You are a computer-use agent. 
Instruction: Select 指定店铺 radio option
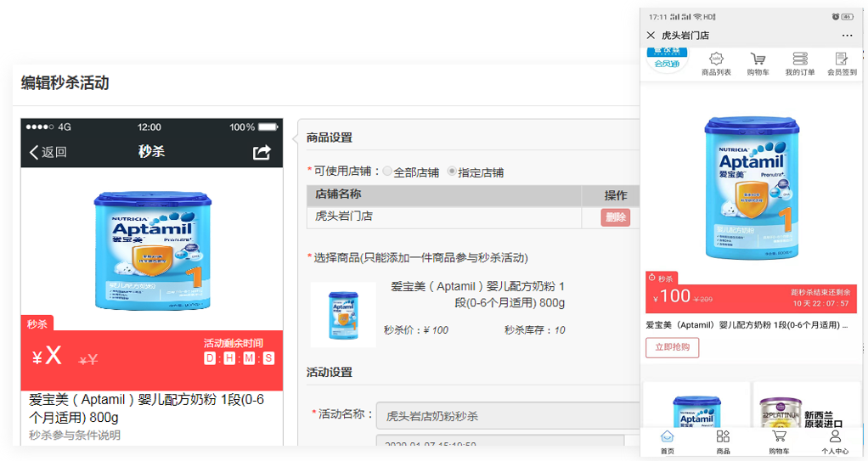(452, 171)
